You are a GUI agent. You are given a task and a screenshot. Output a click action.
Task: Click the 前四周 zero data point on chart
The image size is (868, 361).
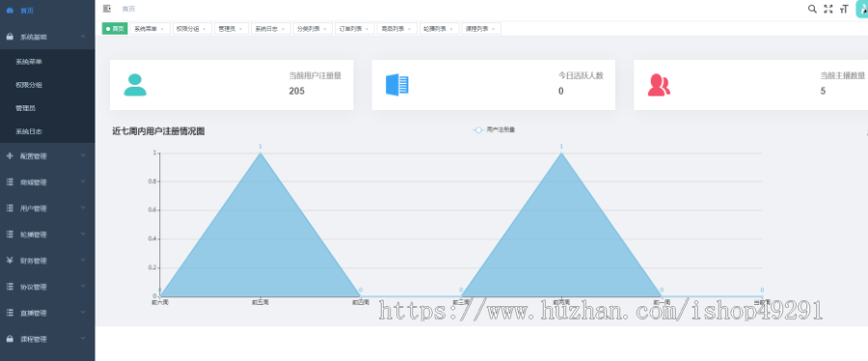coord(361,296)
